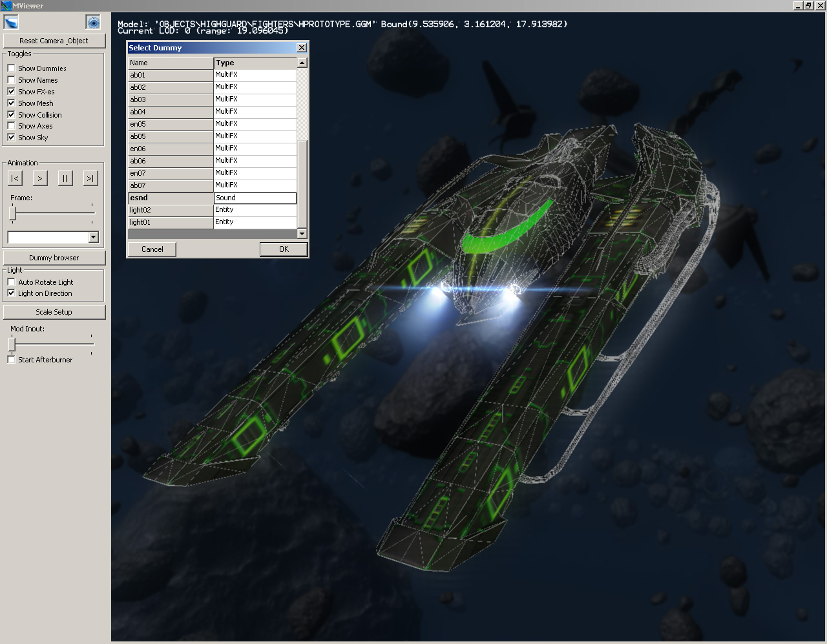Click the blue gear settings icon

pos(94,23)
